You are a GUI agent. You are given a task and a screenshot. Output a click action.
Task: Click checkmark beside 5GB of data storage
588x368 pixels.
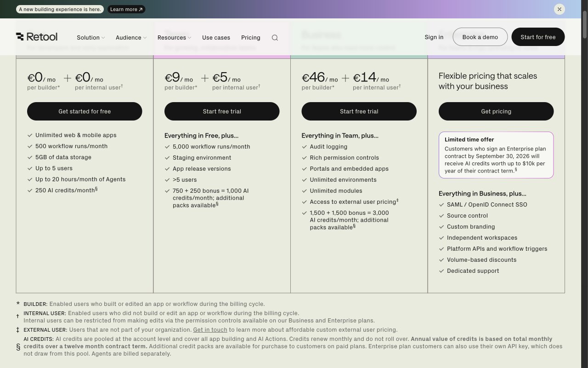(30, 157)
